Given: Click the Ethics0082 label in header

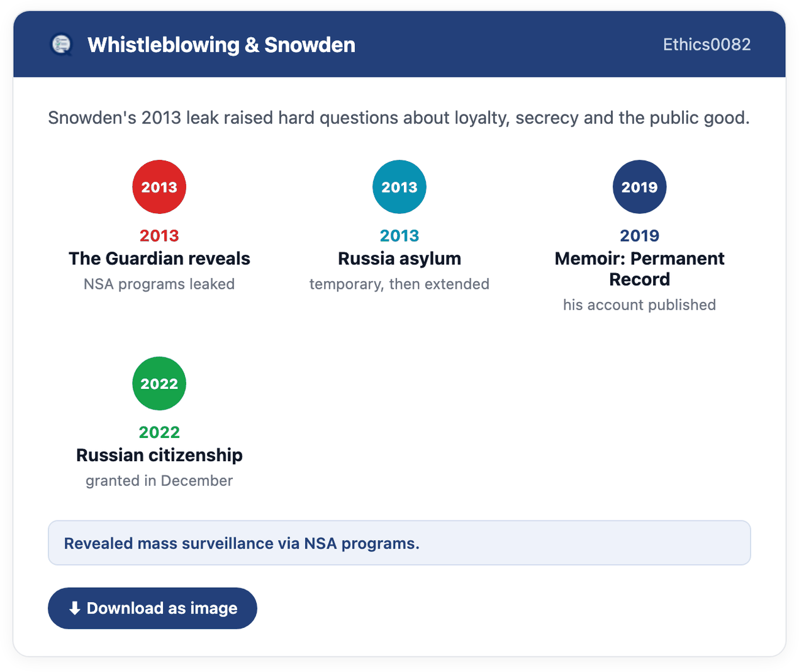Looking at the screenshot, I should 707,45.
